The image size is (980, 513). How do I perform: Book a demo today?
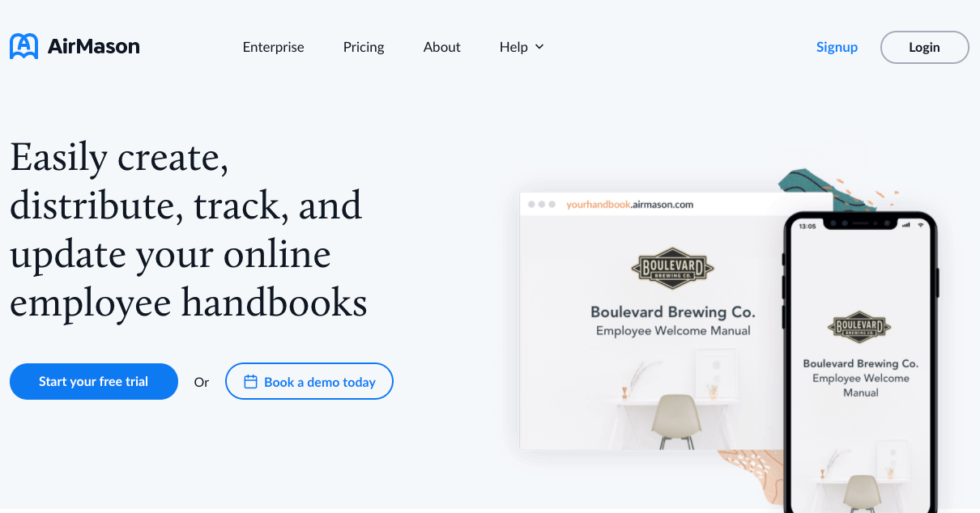click(309, 381)
